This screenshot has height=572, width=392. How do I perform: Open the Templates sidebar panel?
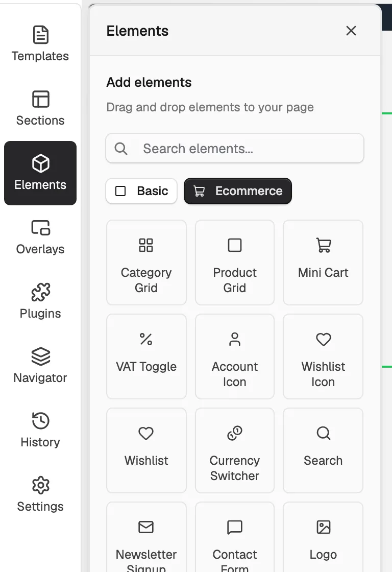[x=40, y=44]
